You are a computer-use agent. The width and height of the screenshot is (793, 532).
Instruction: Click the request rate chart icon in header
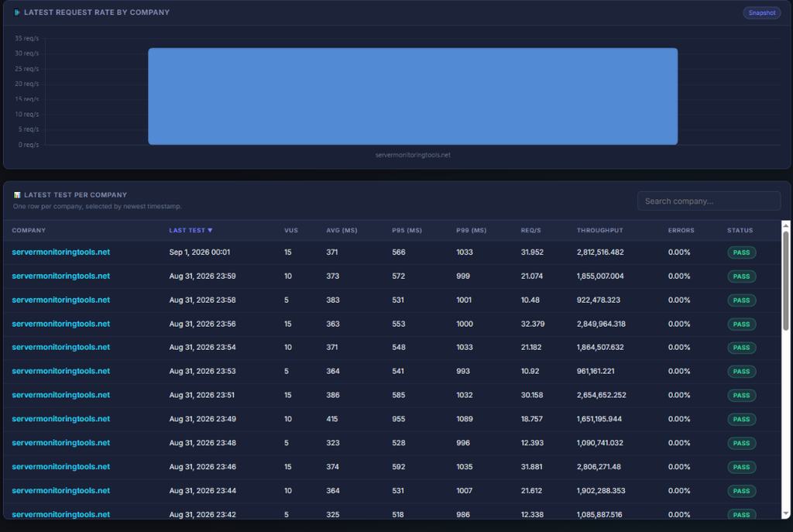(17, 12)
